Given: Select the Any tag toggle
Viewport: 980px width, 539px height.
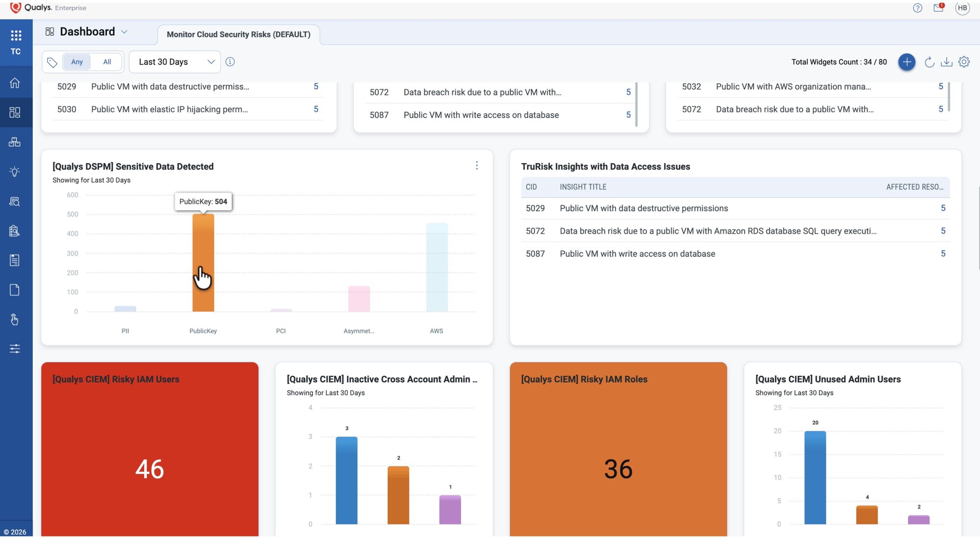Looking at the screenshot, I should pyautogui.click(x=77, y=62).
